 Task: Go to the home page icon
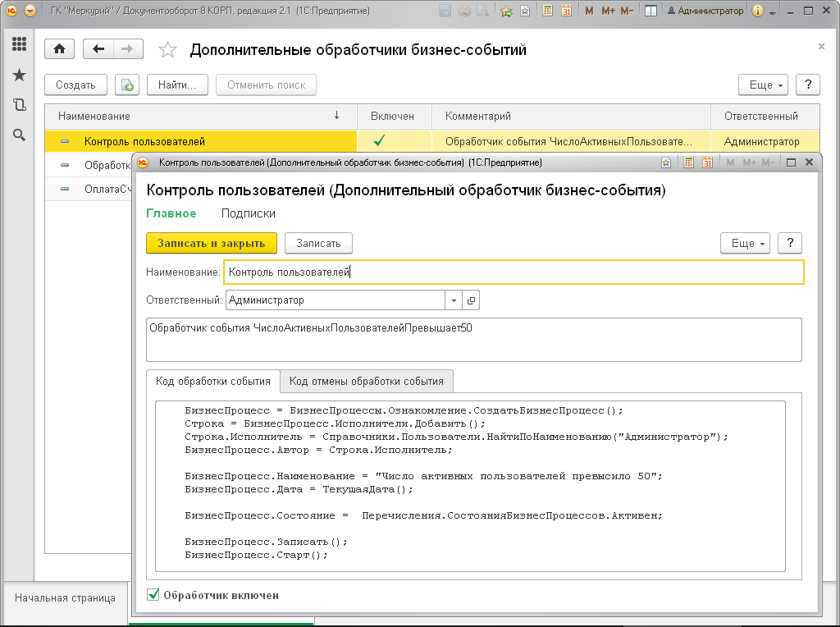click(59, 49)
